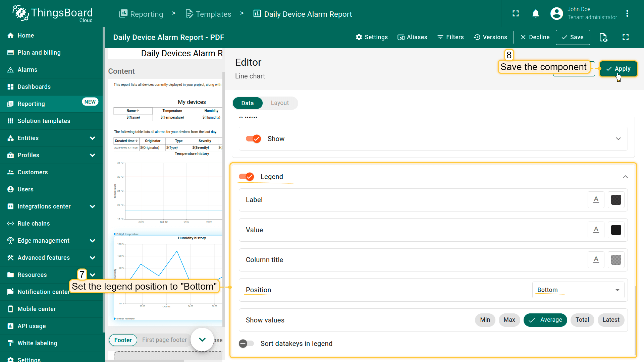This screenshot has height=362, width=644.
Task: Open Value font settings icon
Action: click(x=596, y=230)
